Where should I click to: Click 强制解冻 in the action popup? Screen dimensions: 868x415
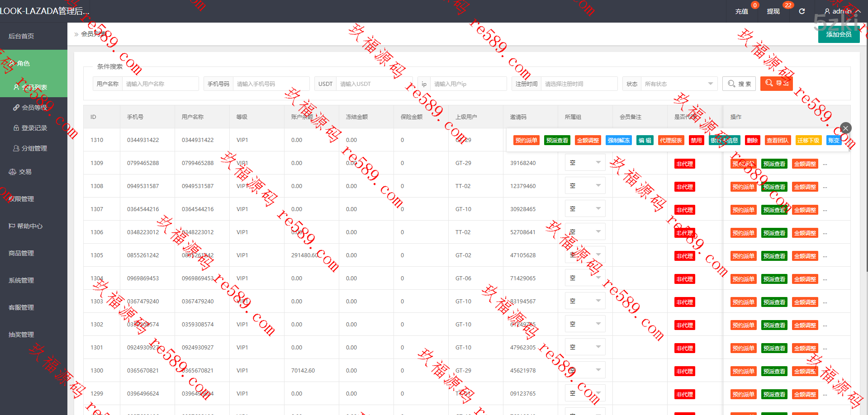(x=618, y=141)
